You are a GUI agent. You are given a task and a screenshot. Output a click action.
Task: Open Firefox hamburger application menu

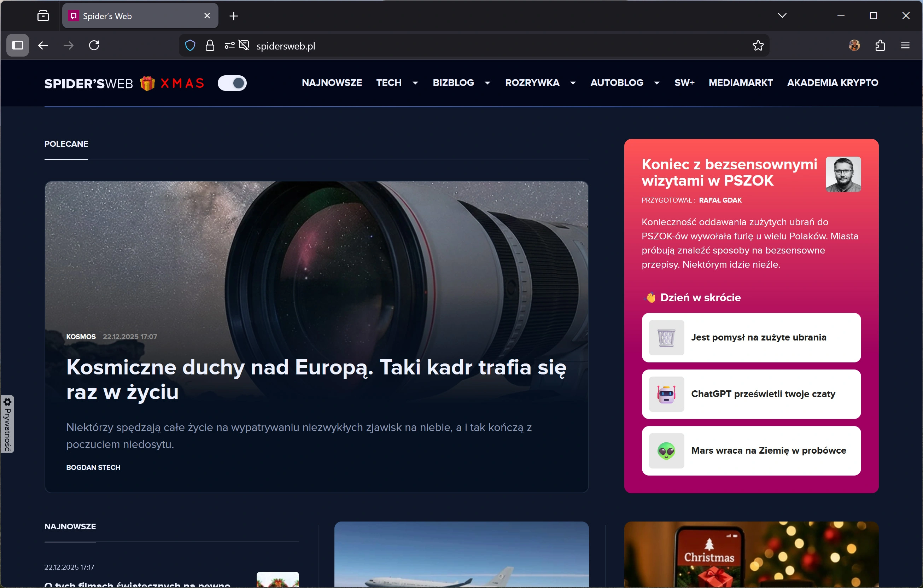pyautogui.click(x=905, y=46)
